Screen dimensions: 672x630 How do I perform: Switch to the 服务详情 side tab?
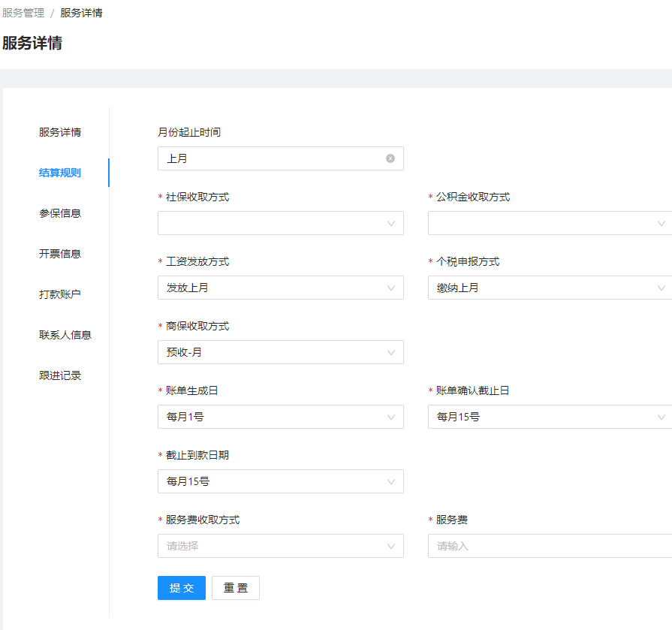[x=60, y=132]
